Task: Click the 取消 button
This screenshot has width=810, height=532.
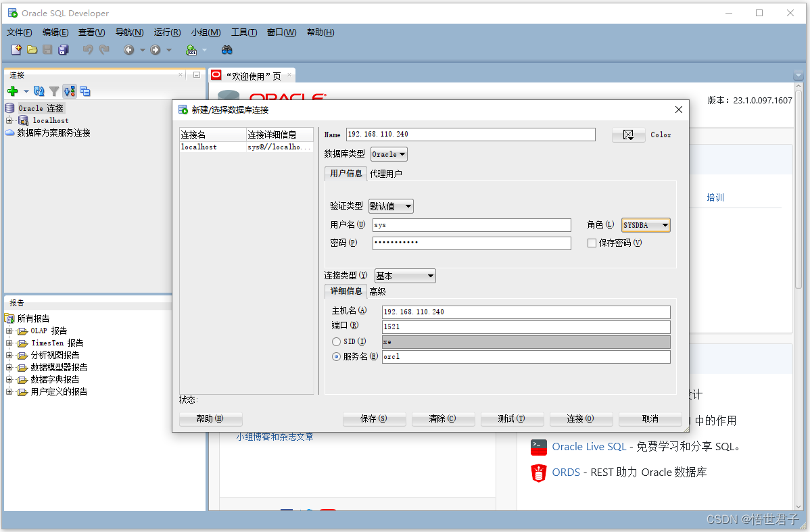Action: pyautogui.click(x=650, y=418)
